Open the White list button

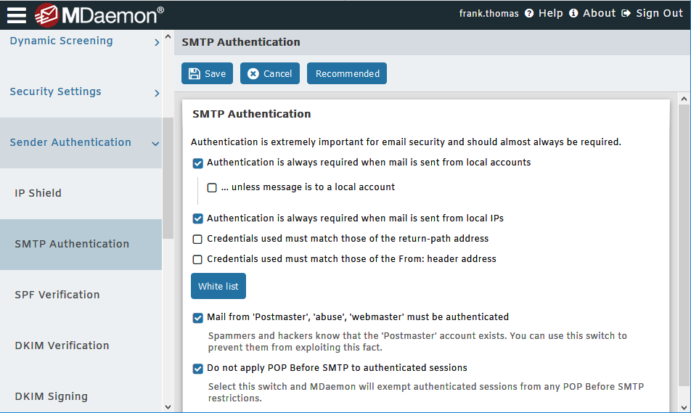pos(218,286)
